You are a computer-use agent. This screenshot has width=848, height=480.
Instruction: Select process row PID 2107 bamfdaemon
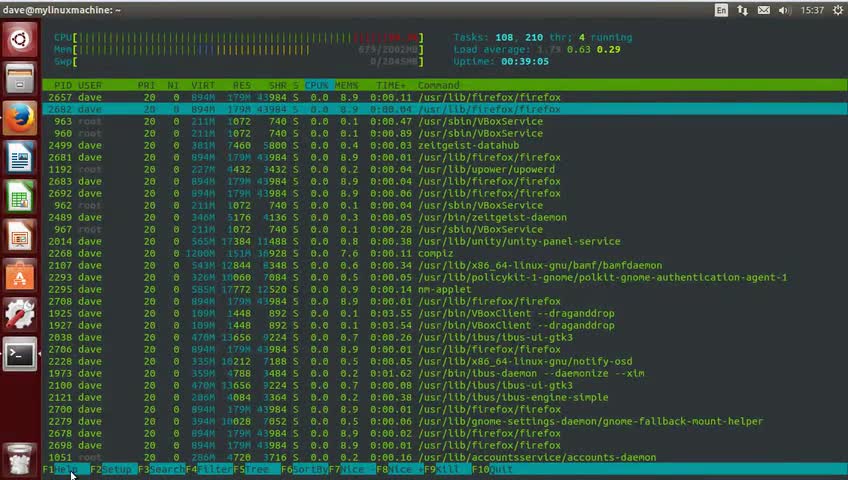coord(445,265)
